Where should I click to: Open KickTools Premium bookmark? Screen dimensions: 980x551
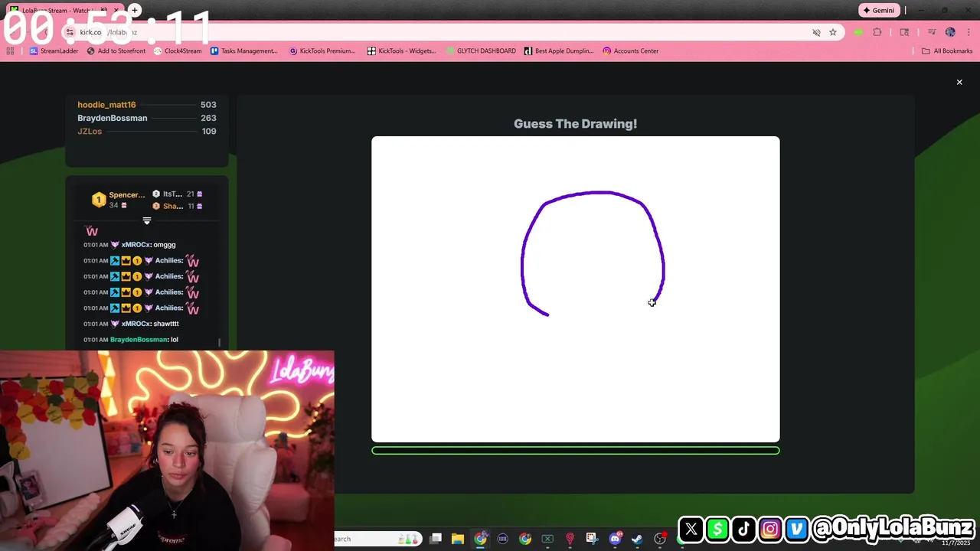322,51
